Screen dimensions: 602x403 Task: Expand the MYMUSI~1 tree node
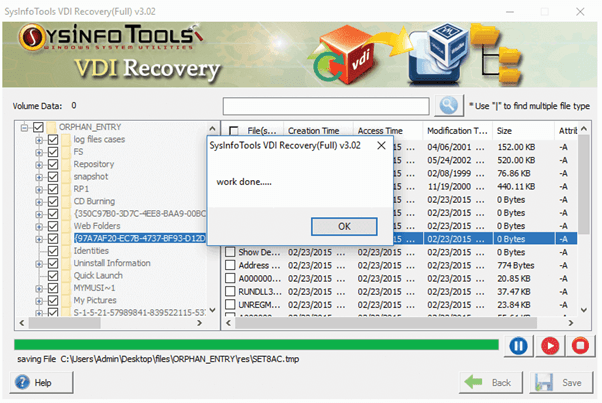tap(39, 288)
